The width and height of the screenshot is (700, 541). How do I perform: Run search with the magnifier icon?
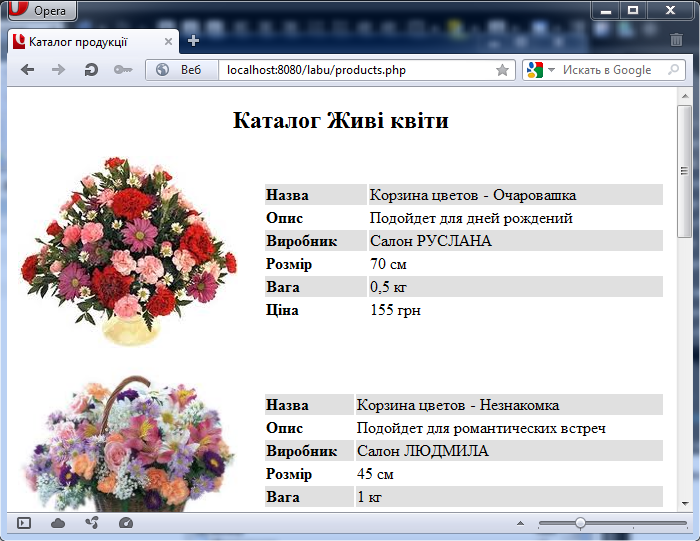coord(673,70)
